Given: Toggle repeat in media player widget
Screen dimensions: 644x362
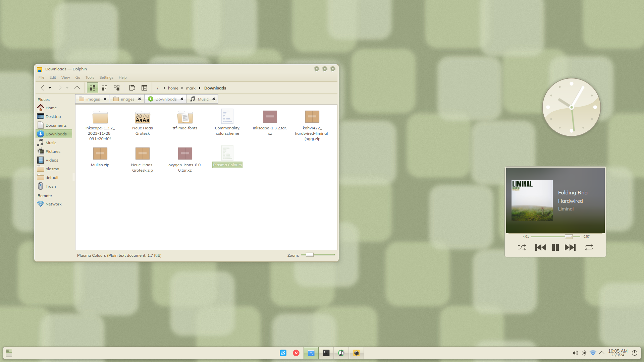Looking at the screenshot, I should [589, 248].
